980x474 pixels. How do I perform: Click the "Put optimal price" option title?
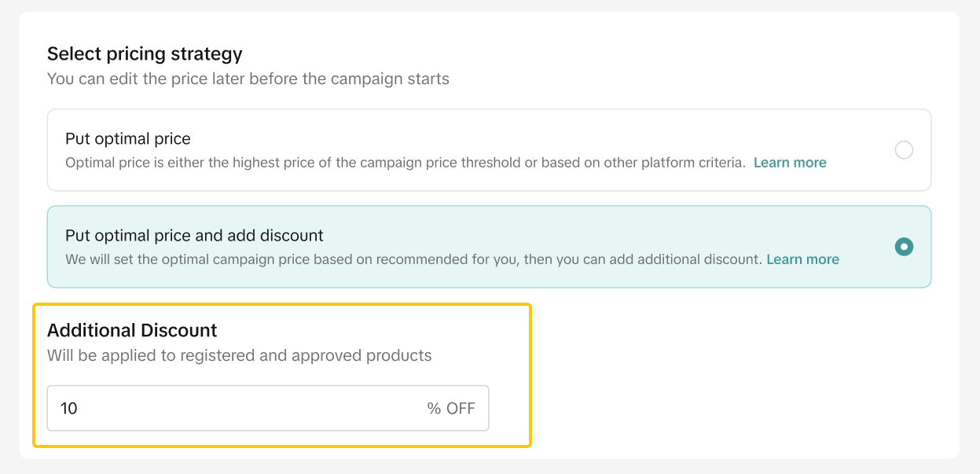click(128, 139)
